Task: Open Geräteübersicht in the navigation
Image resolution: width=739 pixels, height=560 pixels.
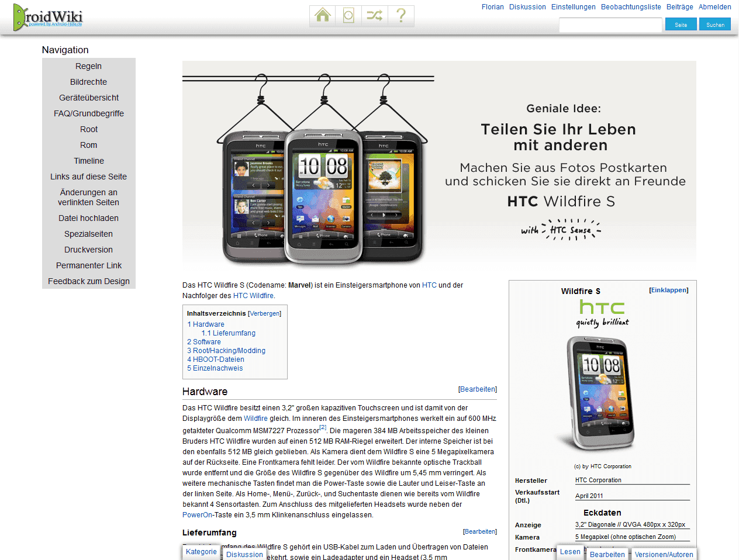Action: click(88, 98)
